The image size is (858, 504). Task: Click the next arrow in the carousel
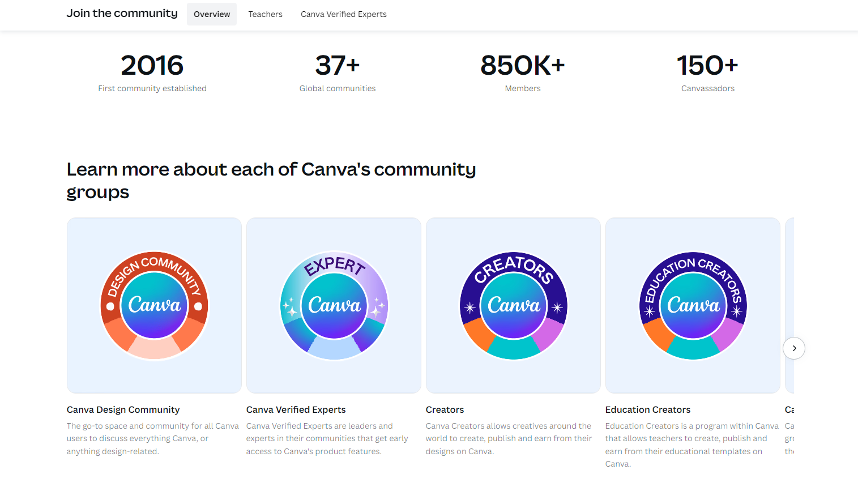794,348
